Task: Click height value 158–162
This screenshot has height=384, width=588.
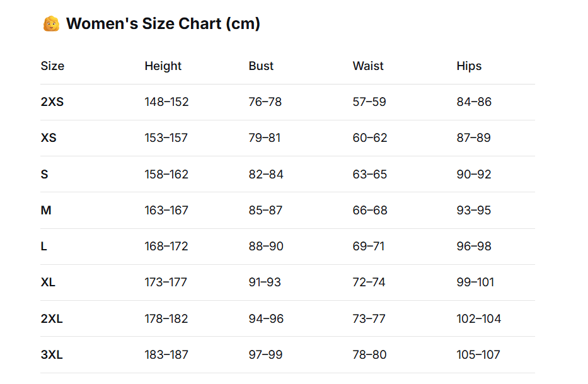Action: pos(166,175)
